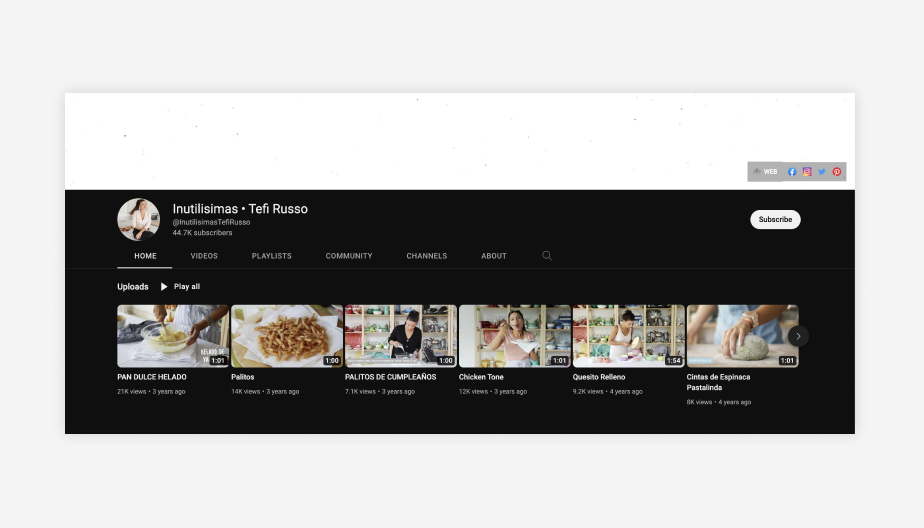Open PAN DULCE HELADO video thumbnail
The height and width of the screenshot is (528, 924).
tap(173, 336)
